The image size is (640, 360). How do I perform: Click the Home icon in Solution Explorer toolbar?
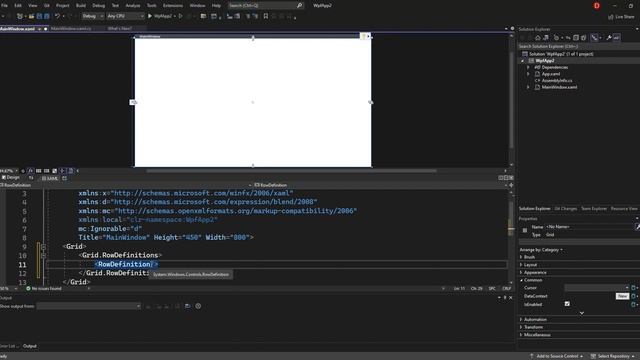point(538,38)
